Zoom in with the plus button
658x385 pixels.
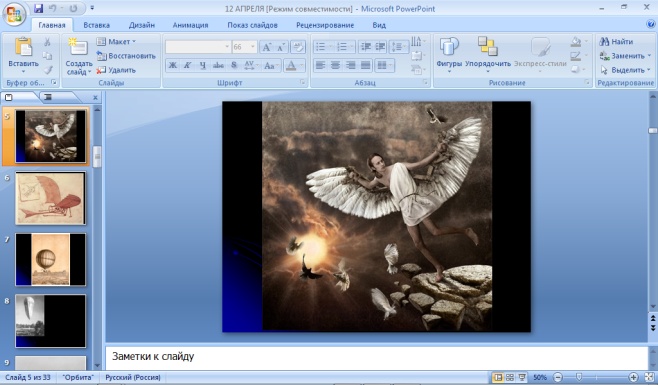point(633,377)
